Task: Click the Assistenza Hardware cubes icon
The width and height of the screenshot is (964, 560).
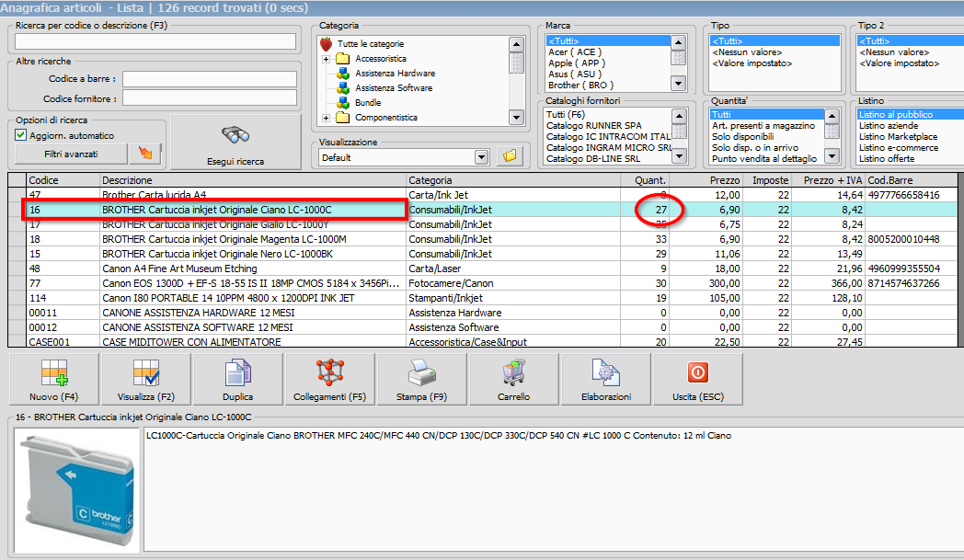Action: [343, 74]
